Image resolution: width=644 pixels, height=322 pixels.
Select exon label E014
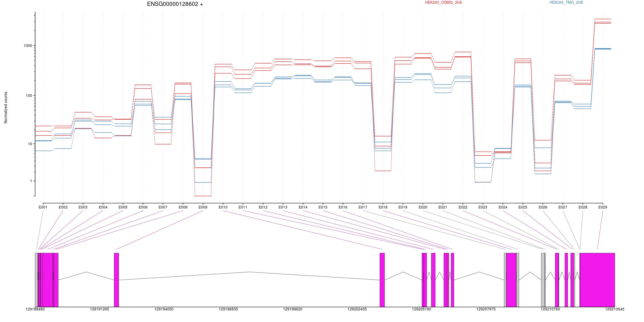[303, 207]
